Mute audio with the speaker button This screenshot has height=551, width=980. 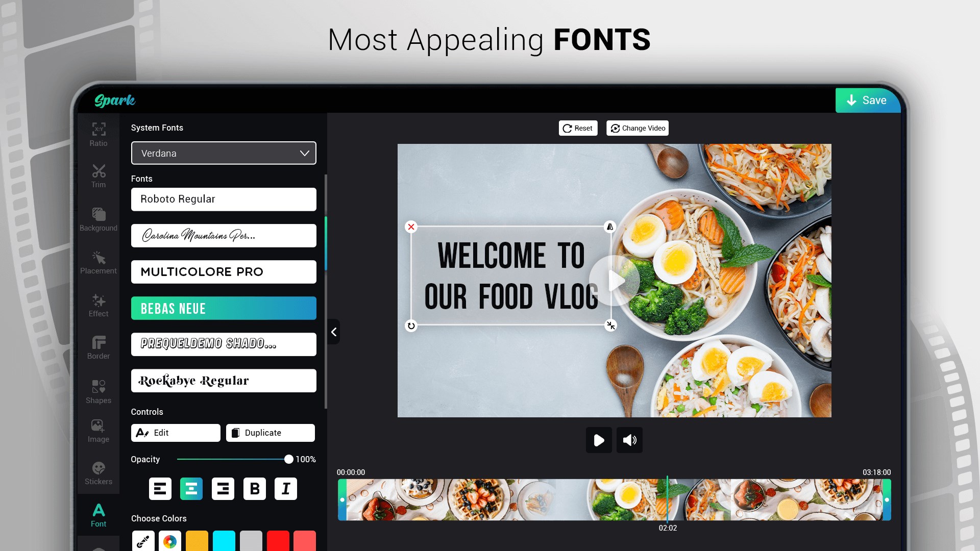pyautogui.click(x=629, y=440)
